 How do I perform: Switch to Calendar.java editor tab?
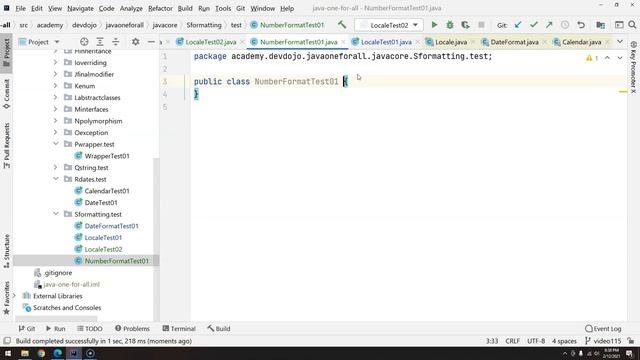[581, 42]
